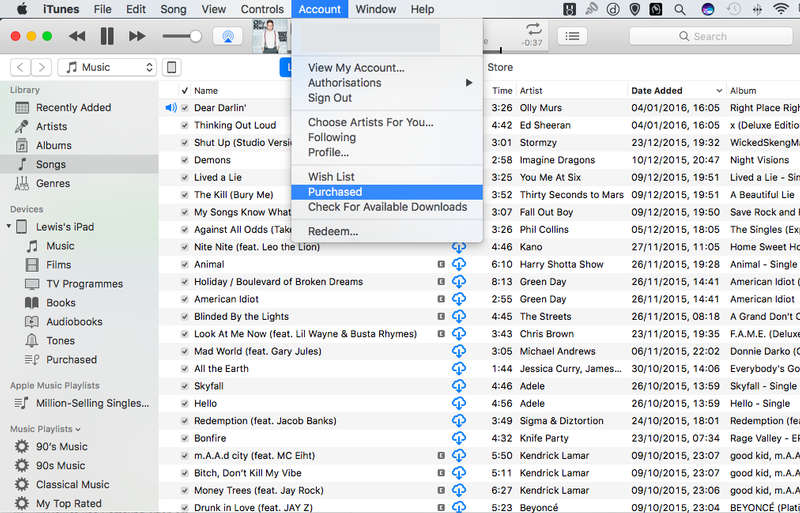Screen dimensions: 800x513
Task: Open Recently Added in Library sidebar
Action: tap(73, 108)
